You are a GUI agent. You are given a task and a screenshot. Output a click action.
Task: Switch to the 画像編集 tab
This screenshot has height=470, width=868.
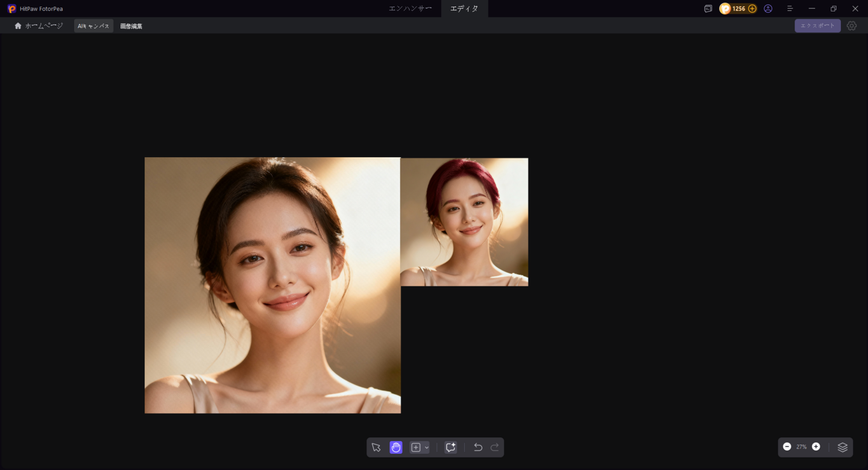pyautogui.click(x=131, y=26)
